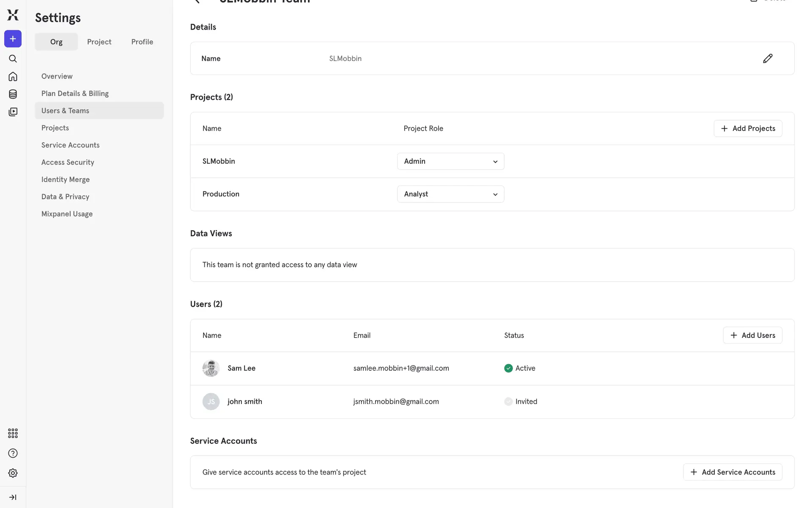The height and width of the screenshot is (508, 812).
Task: Switch to the Project settings tab
Action: click(99, 42)
